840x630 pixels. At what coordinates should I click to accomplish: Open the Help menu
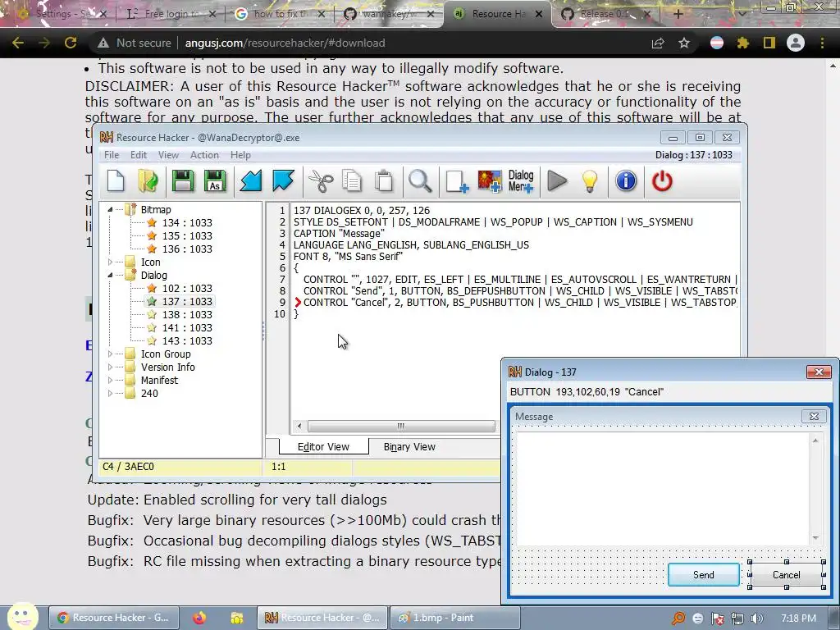click(240, 155)
